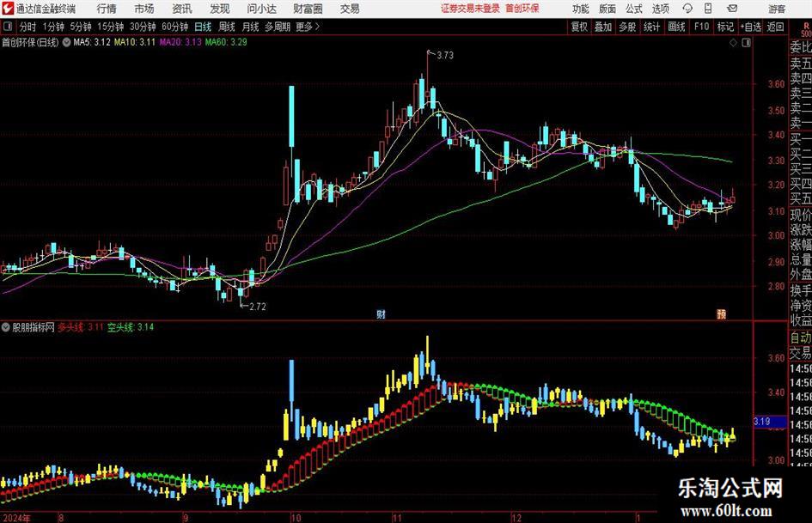
Task: Click the customer service headset icon
Action: [x=687, y=9]
